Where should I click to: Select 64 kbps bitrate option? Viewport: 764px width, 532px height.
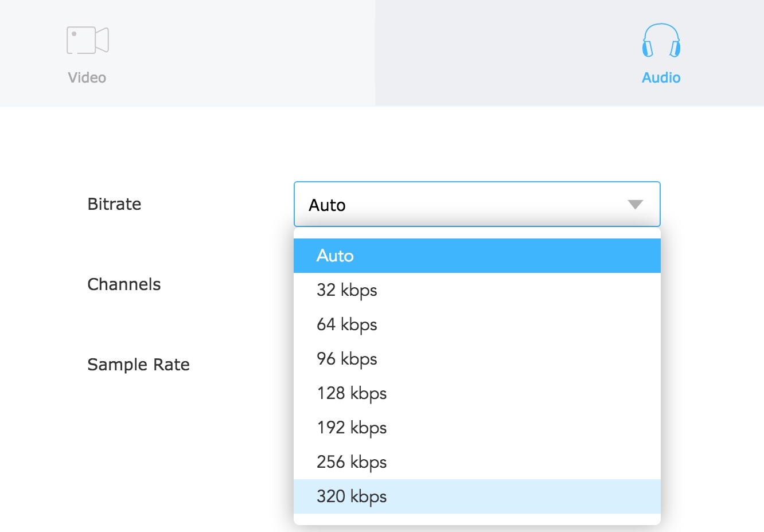click(477, 324)
